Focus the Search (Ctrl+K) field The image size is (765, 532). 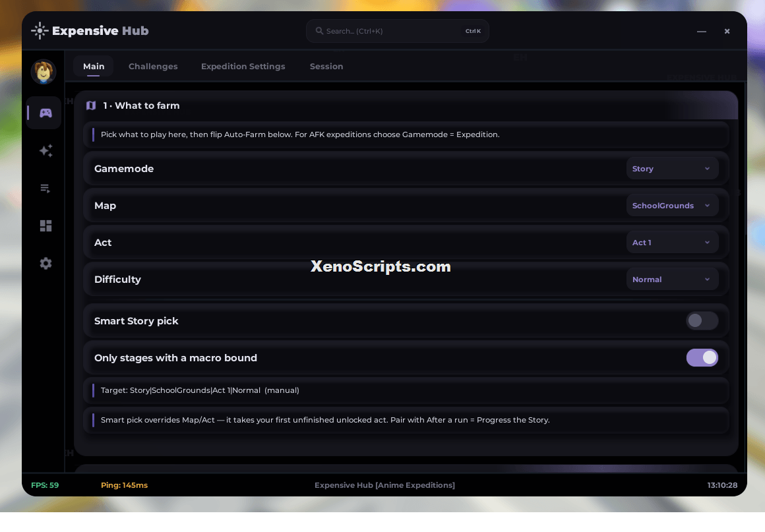coord(398,31)
